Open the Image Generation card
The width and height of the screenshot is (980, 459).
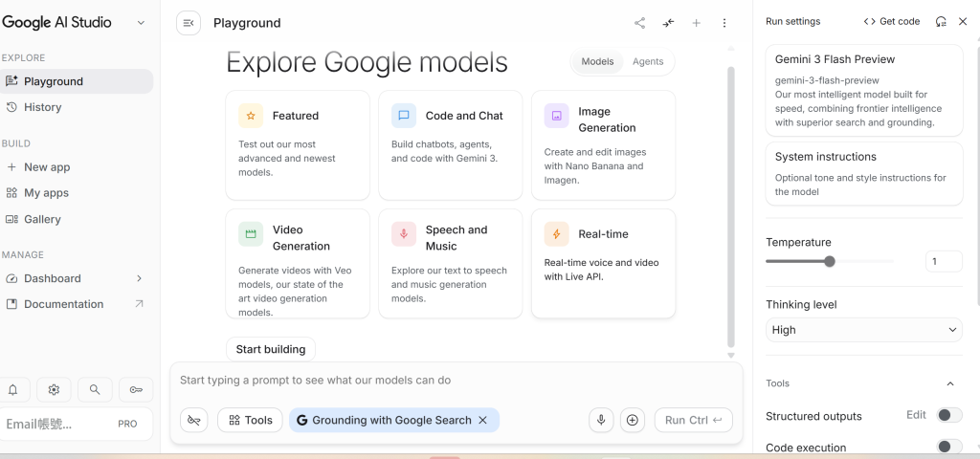(603, 145)
